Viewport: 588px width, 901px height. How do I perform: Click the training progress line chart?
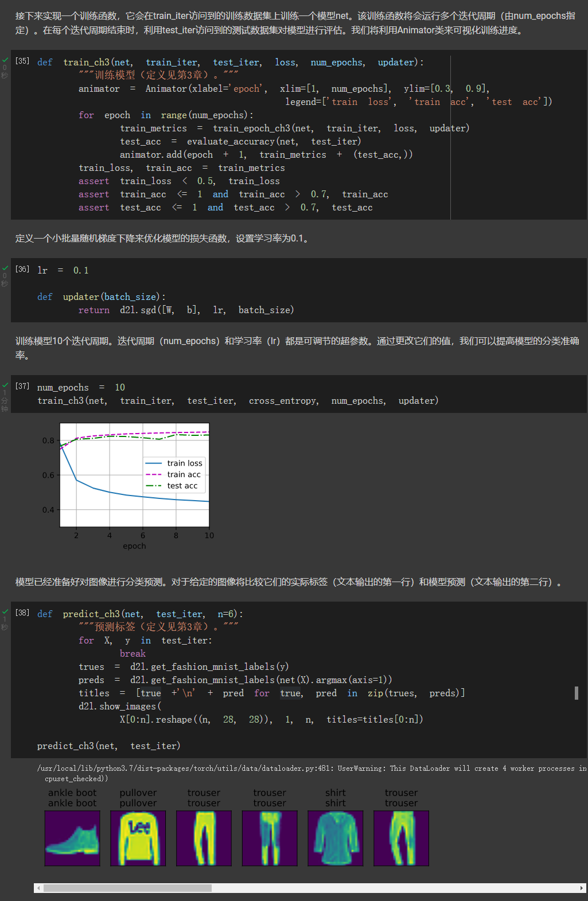[x=135, y=475]
